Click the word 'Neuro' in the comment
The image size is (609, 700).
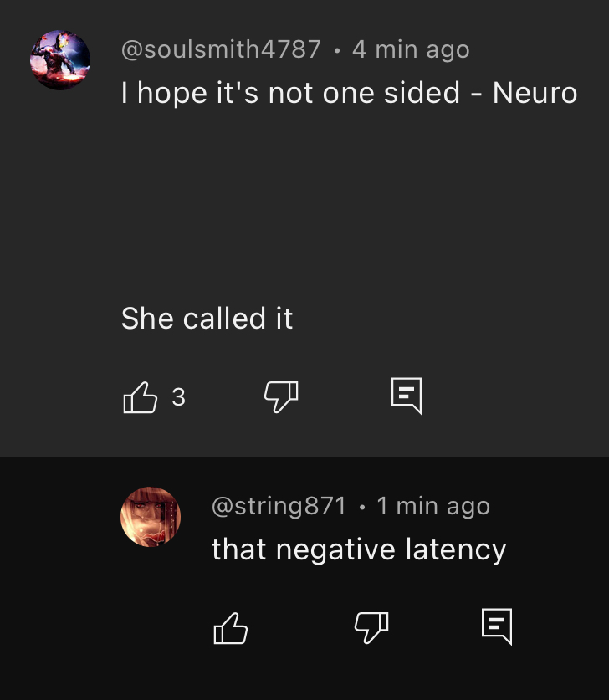tap(535, 93)
